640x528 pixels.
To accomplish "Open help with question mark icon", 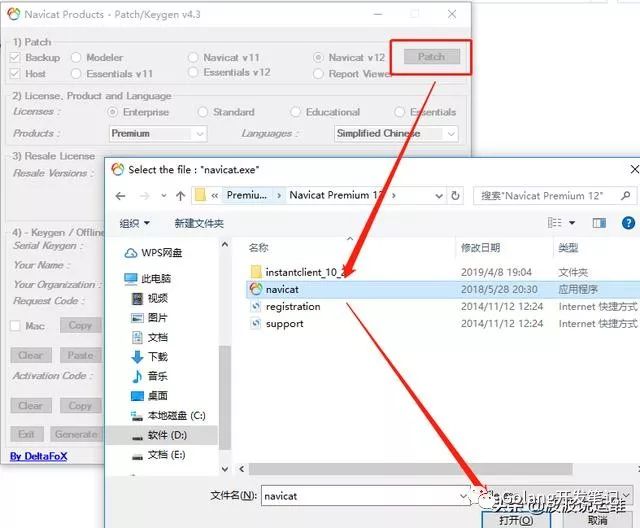I will click(x=628, y=223).
